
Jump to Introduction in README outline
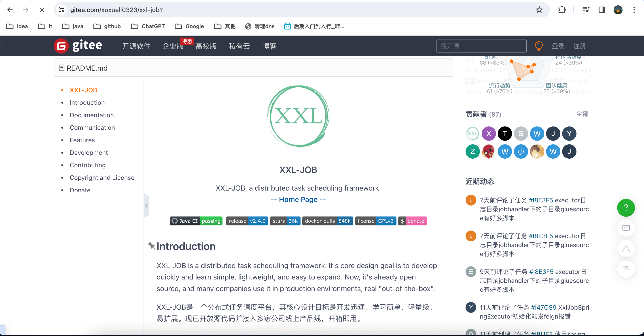pyautogui.click(x=87, y=103)
